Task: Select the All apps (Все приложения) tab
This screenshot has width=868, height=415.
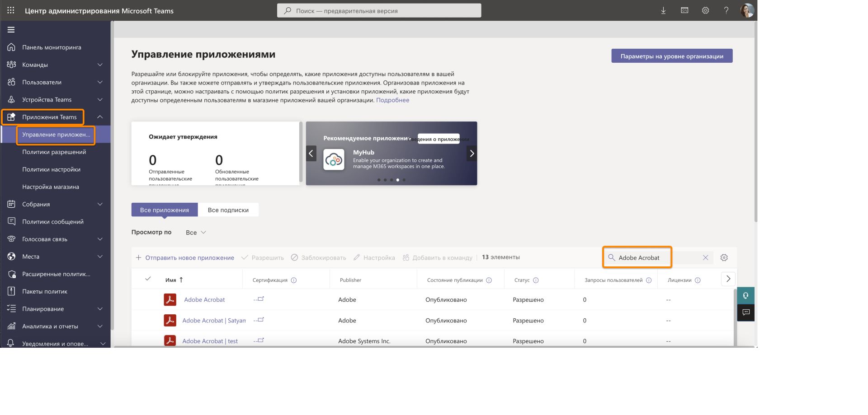Action: click(x=165, y=210)
